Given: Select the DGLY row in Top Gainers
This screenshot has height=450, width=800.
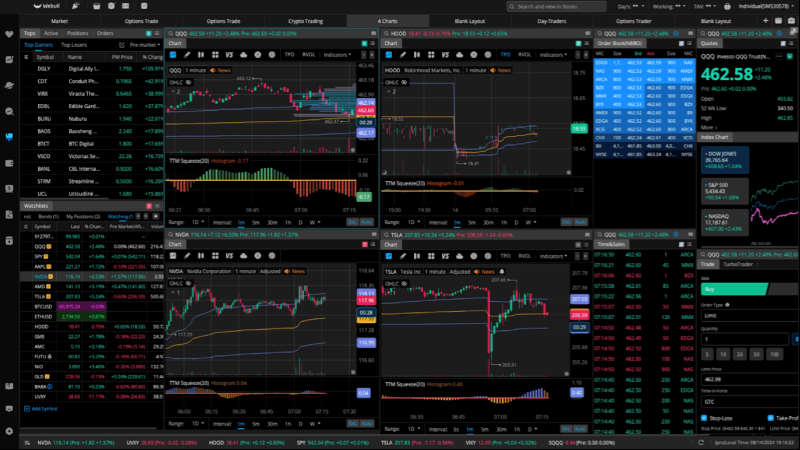Looking at the screenshot, I should pyautogui.click(x=93, y=68).
